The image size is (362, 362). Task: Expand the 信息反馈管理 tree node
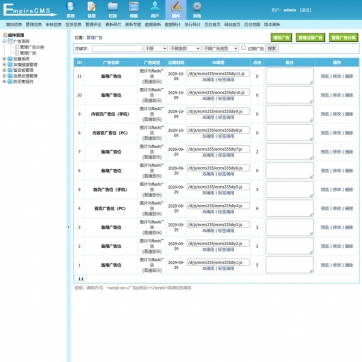[4, 76]
